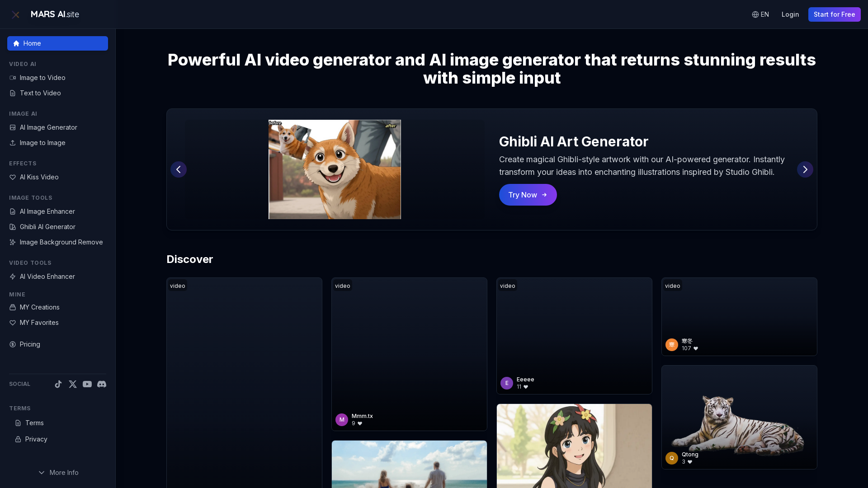This screenshot has width=868, height=488.
Task: Open the Text to Video tool
Action: click(x=40, y=93)
